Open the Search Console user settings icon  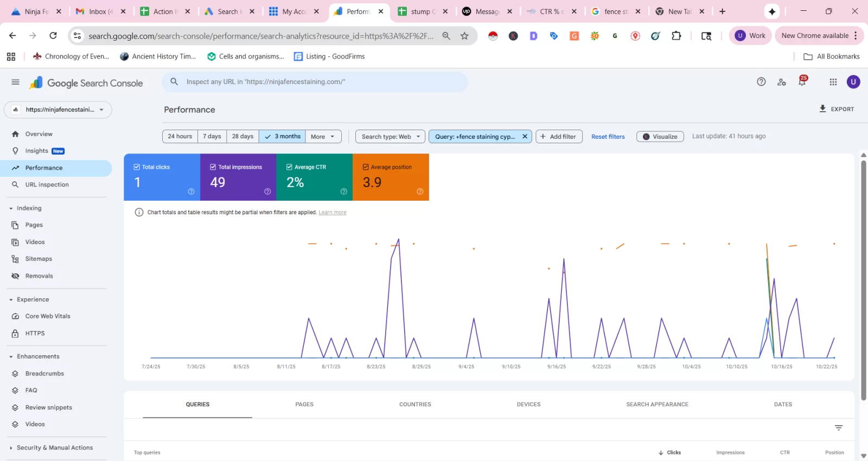[782, 82]
